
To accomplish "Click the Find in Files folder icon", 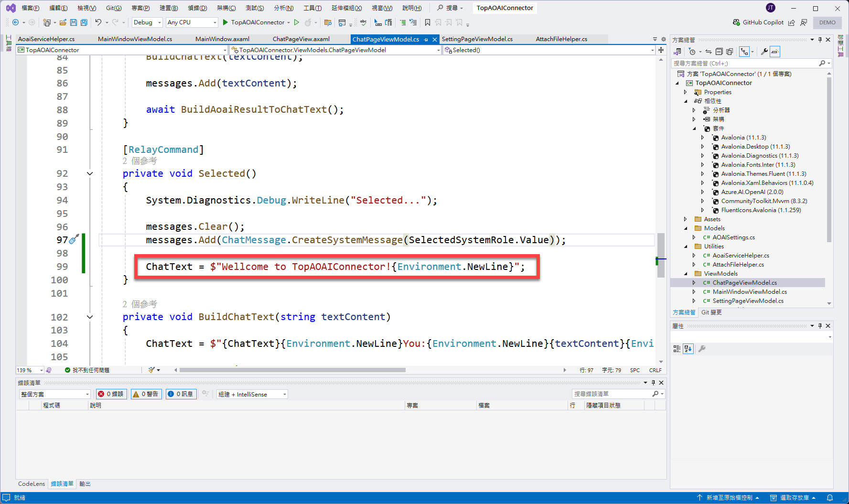I will click(328, 22).
